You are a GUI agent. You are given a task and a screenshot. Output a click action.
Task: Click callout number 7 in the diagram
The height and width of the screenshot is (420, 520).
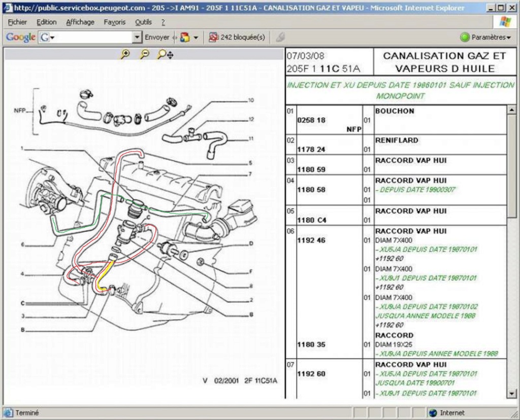[251, 174]
